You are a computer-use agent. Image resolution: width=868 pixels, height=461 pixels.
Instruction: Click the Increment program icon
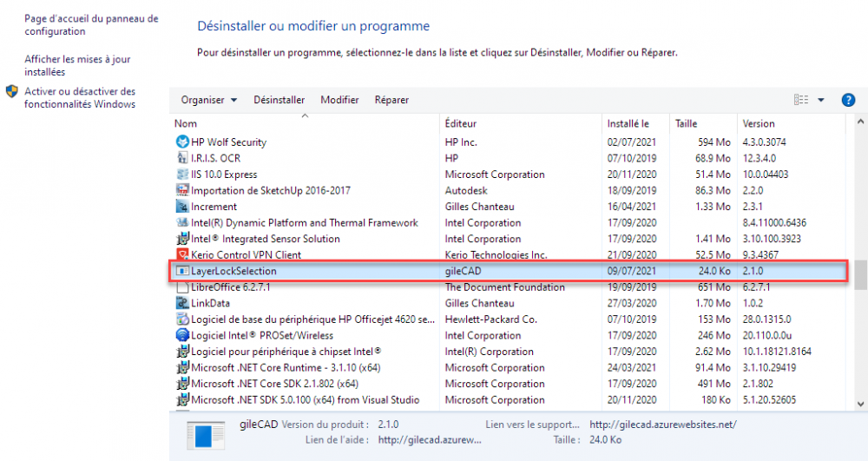point(182,207)
